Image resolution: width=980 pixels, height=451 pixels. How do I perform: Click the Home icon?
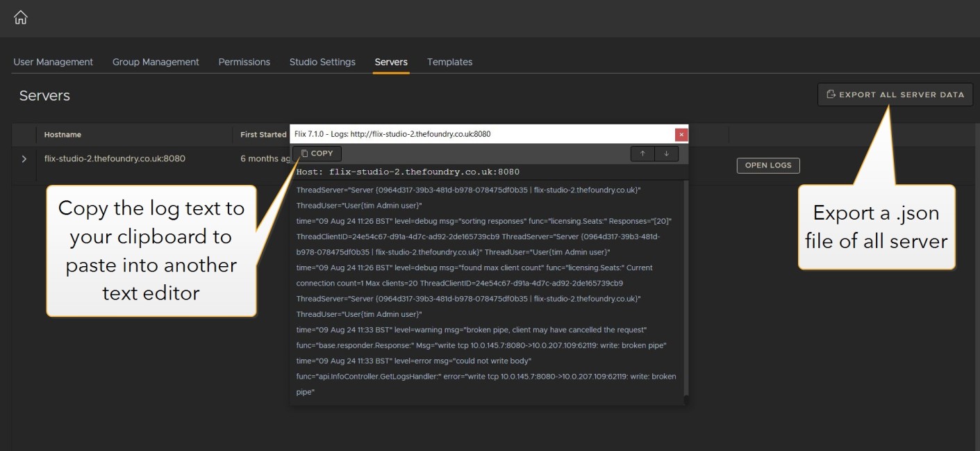[21, 17]
